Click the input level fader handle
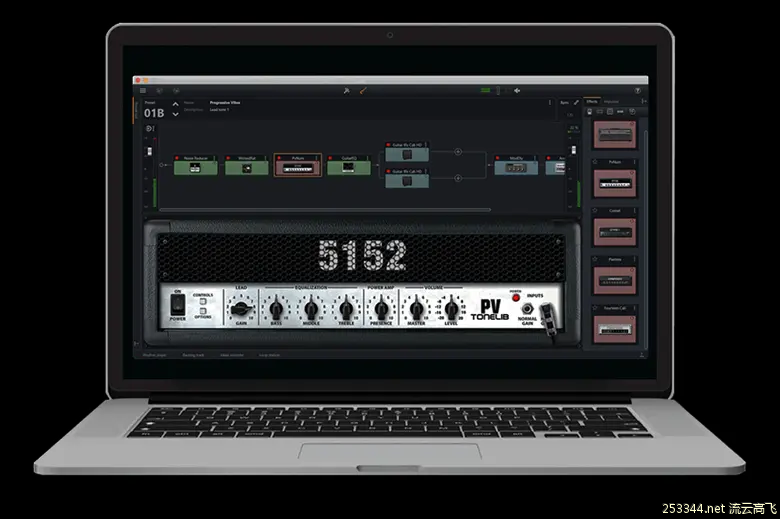 tap(149, 151)
